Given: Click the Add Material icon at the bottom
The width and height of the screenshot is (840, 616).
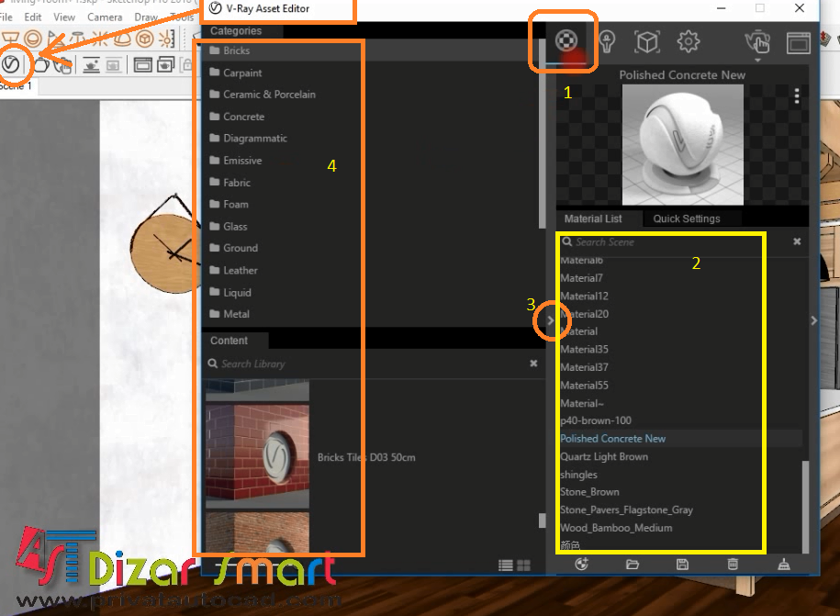Looking at the screenshot, I should tap(582, 564).
